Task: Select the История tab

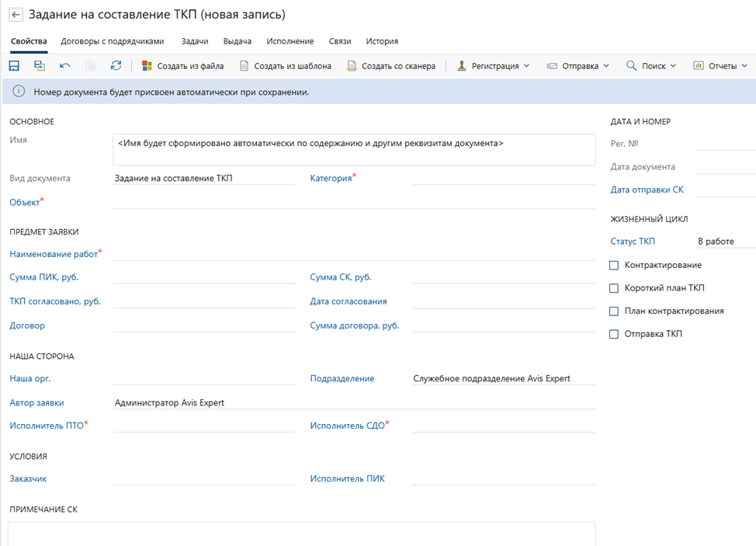Action: click(x=382, y=41)
